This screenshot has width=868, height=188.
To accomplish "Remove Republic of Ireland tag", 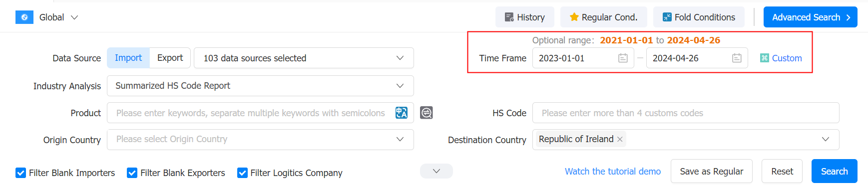I will pyautogui.click(x=620, y=139).
